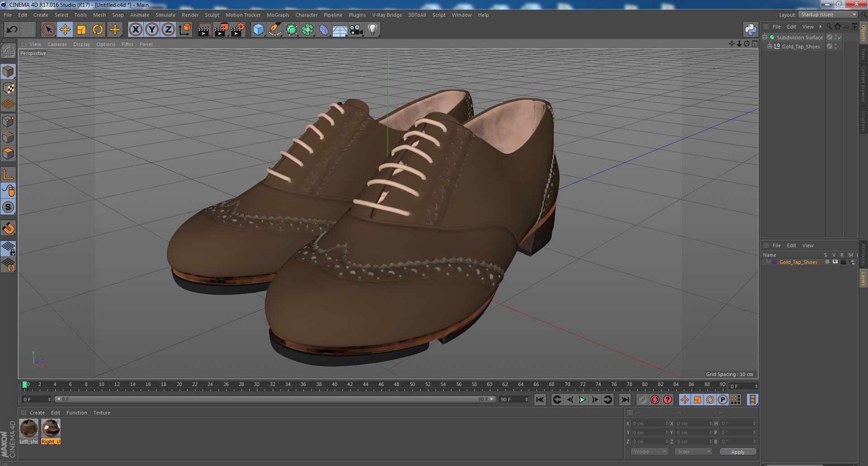Open the deformer objects icon

click(324, 30)
